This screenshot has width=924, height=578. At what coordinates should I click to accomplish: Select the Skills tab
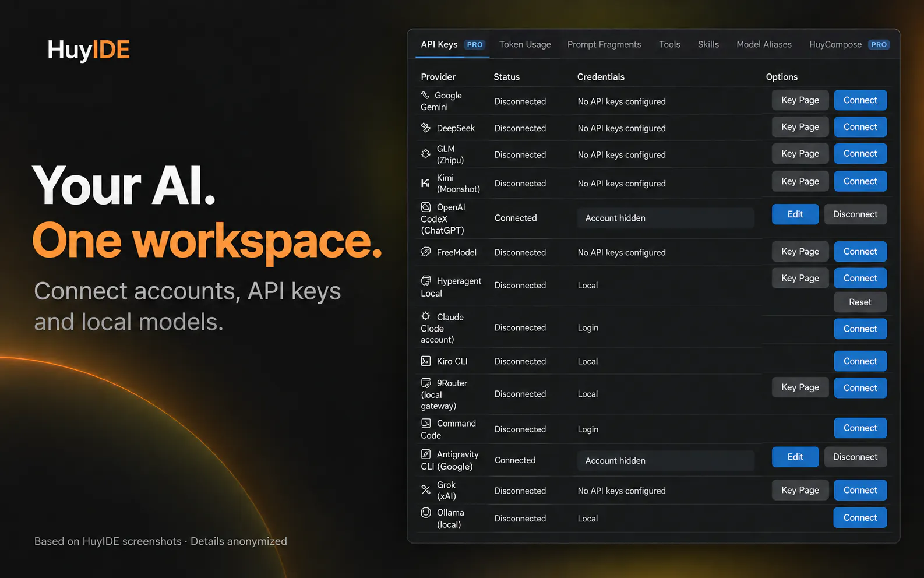[708, 44]
